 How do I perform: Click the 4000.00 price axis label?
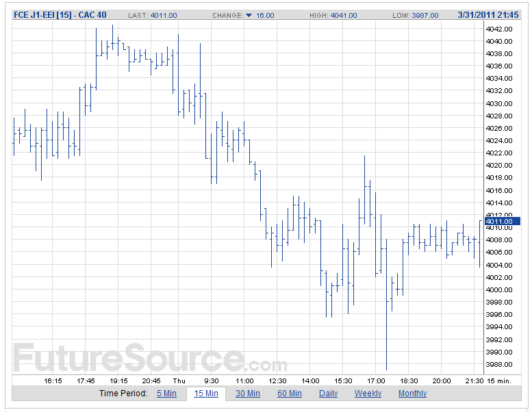coord(498,290)
